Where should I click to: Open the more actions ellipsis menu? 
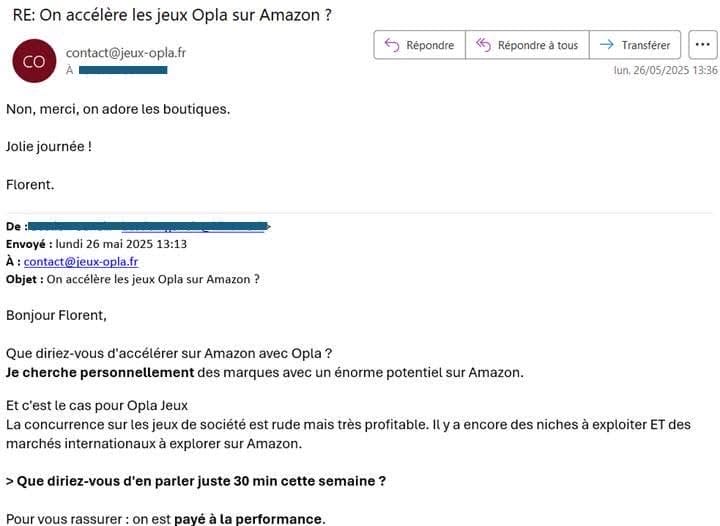point(703,45)
